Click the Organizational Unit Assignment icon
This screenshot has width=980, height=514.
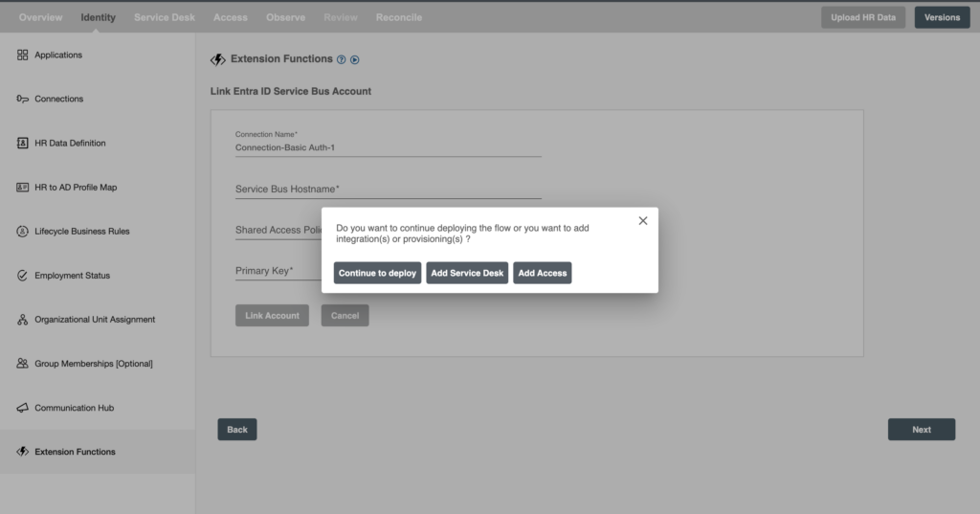(x=23, y=320)
